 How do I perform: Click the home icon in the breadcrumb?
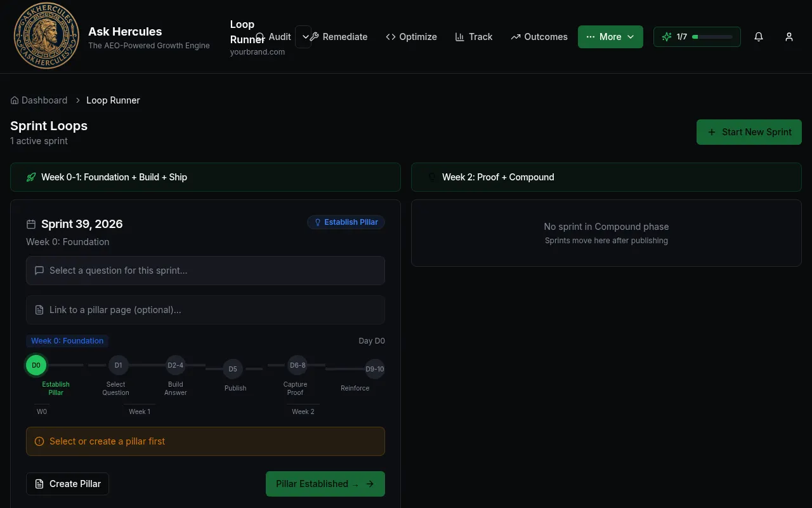(15, 100)
